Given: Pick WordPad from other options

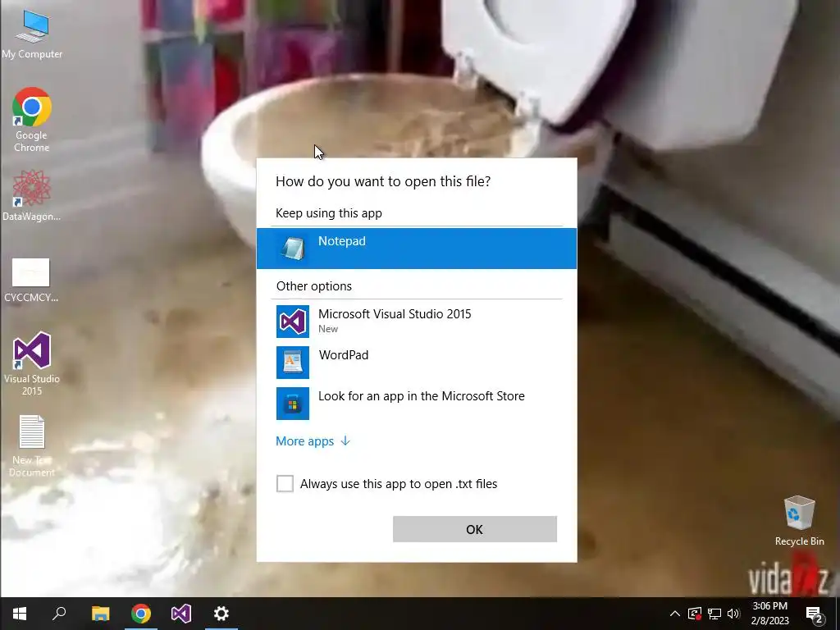Looking at the screenshot, I should click(x=416, y=362).
